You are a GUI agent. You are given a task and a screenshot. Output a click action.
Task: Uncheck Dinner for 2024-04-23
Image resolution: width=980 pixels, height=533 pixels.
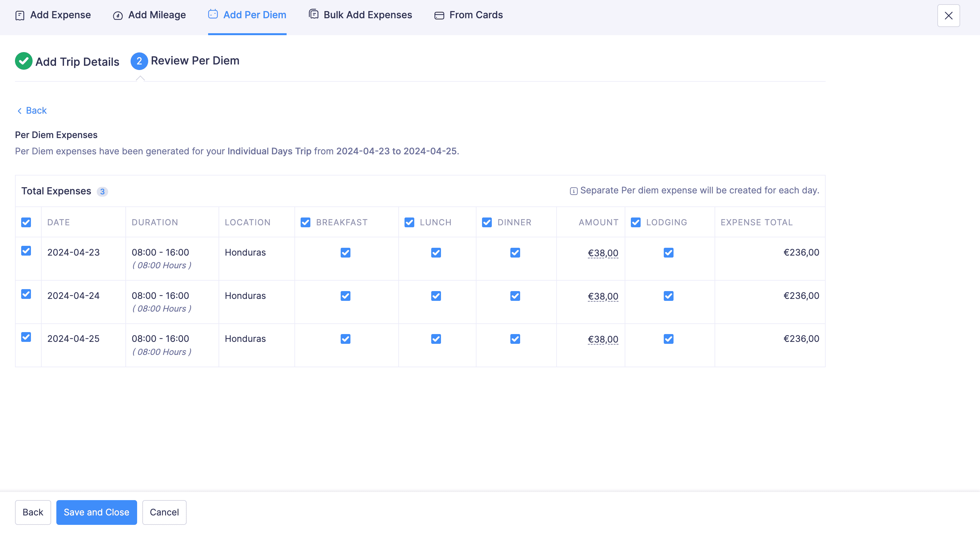point(515,253)
